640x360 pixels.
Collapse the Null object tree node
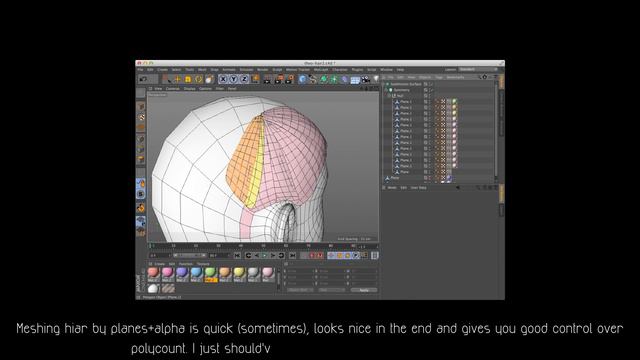click(x=390, y=96)
